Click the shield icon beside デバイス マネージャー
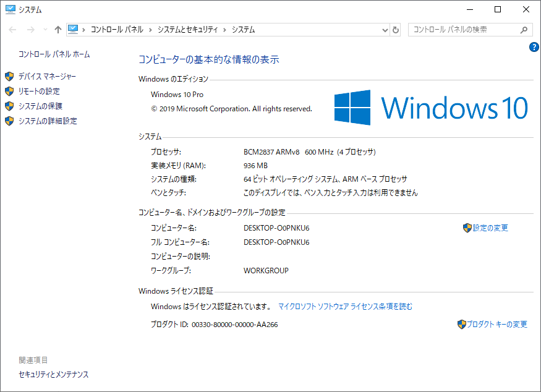 point(9,76)
